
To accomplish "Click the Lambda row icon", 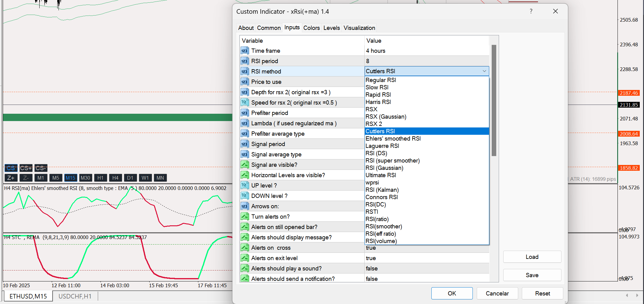I will point(245,123).
